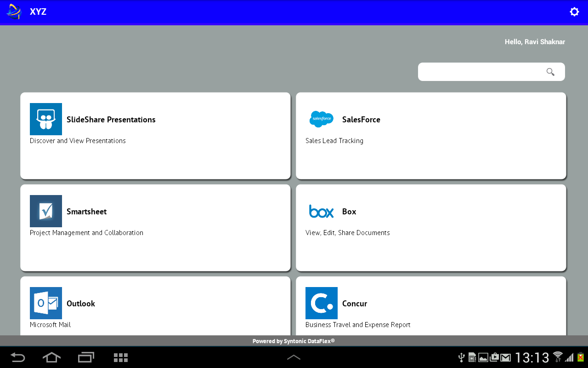
Task: Tap the XYZ app logo
Action: 14,12
